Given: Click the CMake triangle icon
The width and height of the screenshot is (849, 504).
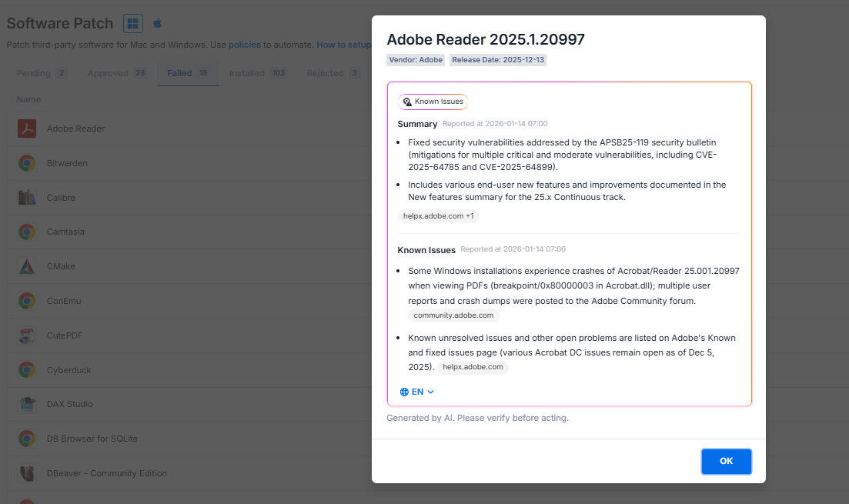Looking at the screenshot, I should [27, 266].
